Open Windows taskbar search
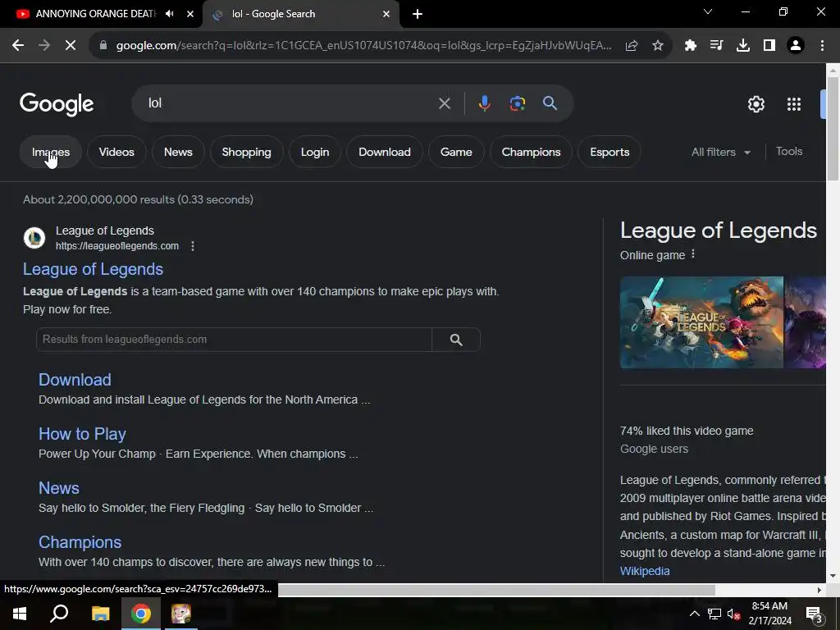 coord(59,614)
